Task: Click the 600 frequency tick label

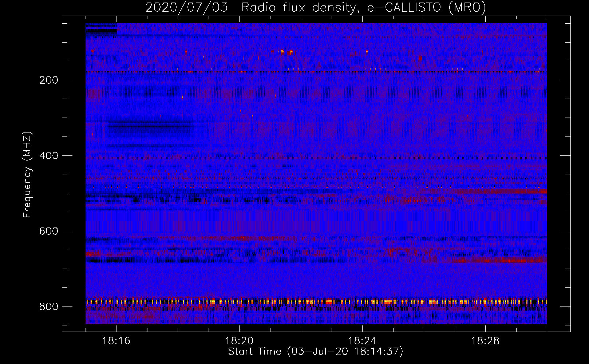Action: pos(49,232)
